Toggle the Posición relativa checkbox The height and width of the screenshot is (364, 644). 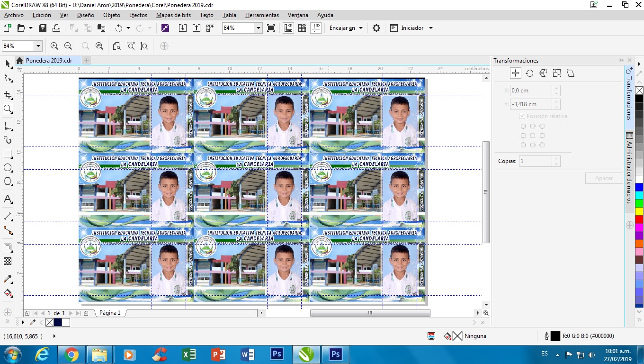(522, 116)
